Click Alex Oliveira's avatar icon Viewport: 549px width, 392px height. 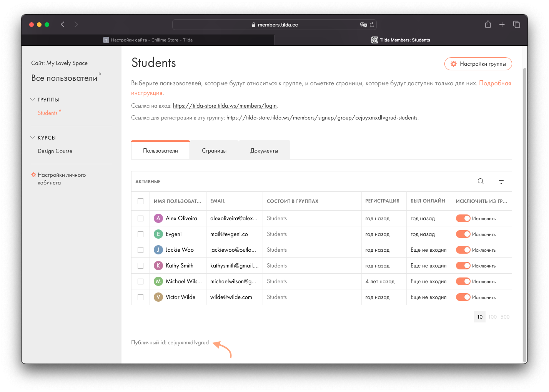pyautogui.click(x=158, y=218)
